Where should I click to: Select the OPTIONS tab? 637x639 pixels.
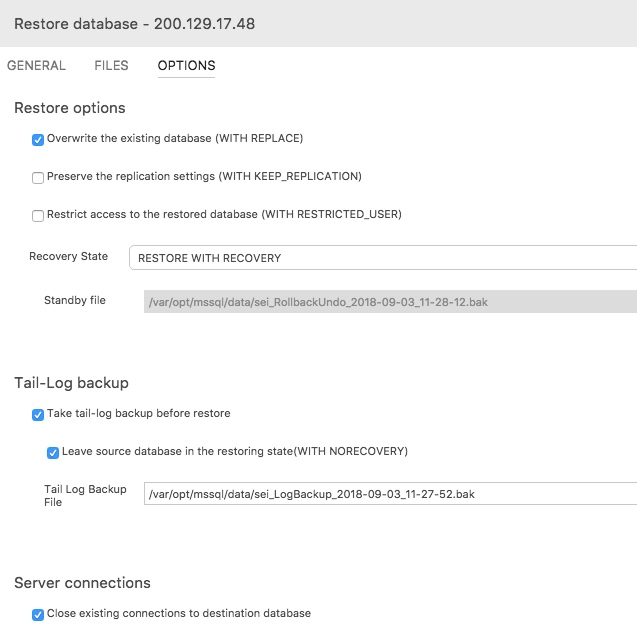[x=186, y=65]
